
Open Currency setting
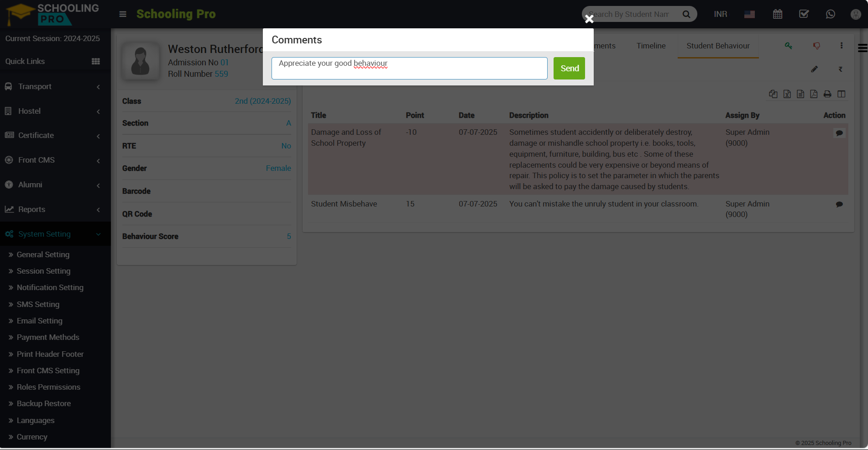point(32,437)
